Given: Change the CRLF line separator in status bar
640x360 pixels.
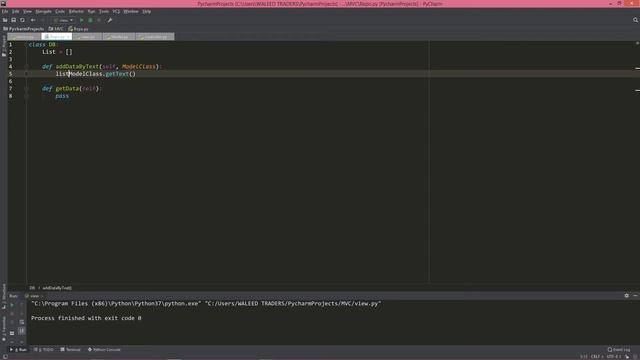Looking at the screenshot, I should click(596, 357).
